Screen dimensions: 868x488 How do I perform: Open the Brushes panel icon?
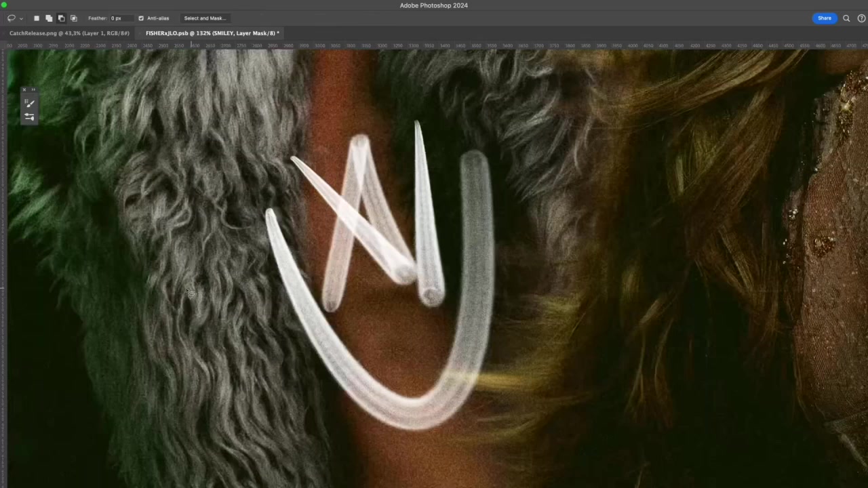[29, 103]
